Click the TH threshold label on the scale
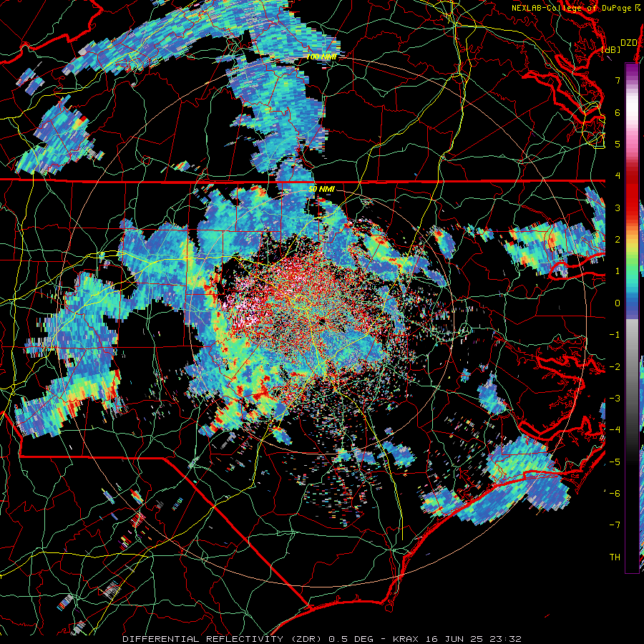The height and width of the screenshot is (644, 644). (x=615, y=557)
